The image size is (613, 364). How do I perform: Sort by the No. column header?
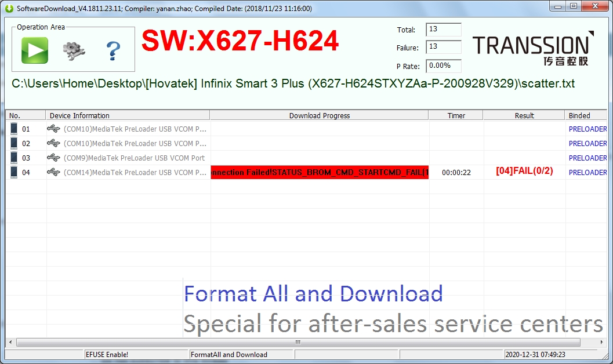[26, 115]
